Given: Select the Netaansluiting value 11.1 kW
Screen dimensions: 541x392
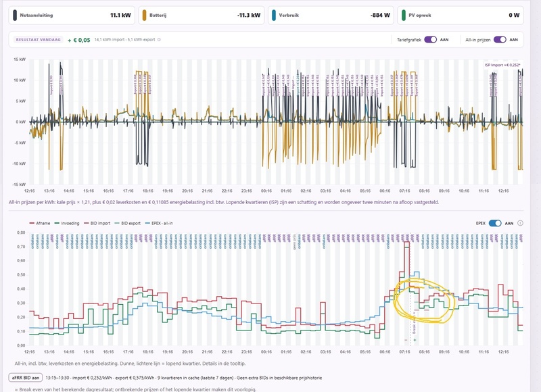Looking at the screenshot, I should (x=120, y=15).
